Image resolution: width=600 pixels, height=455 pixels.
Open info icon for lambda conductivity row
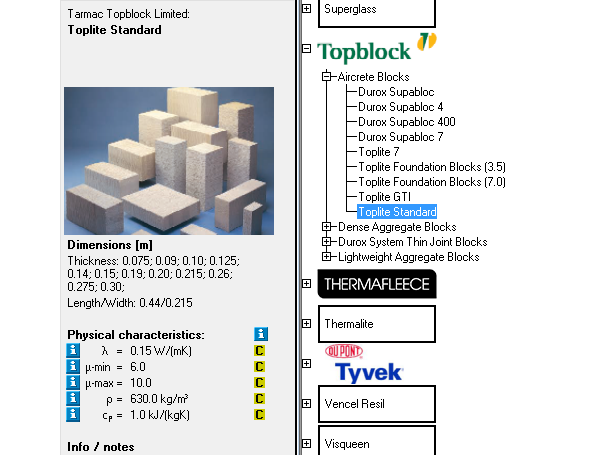pos(73,351)
